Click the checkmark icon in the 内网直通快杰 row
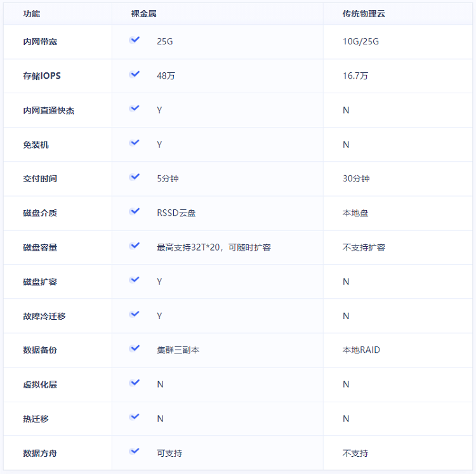Screen dimensions: 476x474 point(134,109)
